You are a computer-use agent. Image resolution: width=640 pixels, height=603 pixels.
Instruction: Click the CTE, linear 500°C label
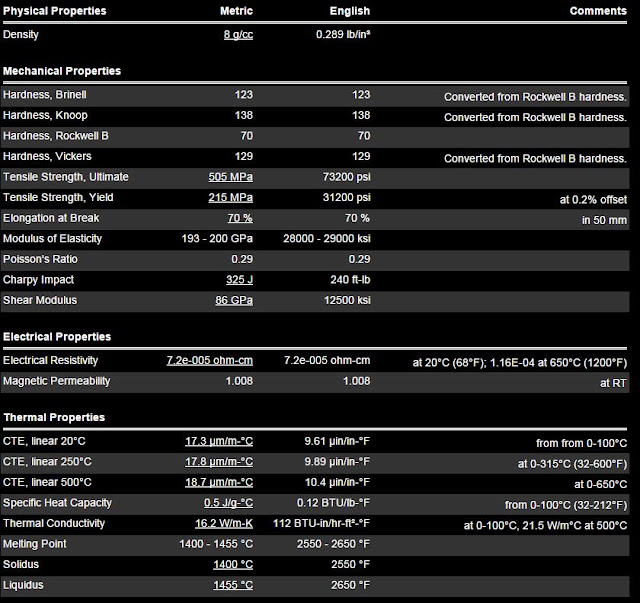(47, 482)
